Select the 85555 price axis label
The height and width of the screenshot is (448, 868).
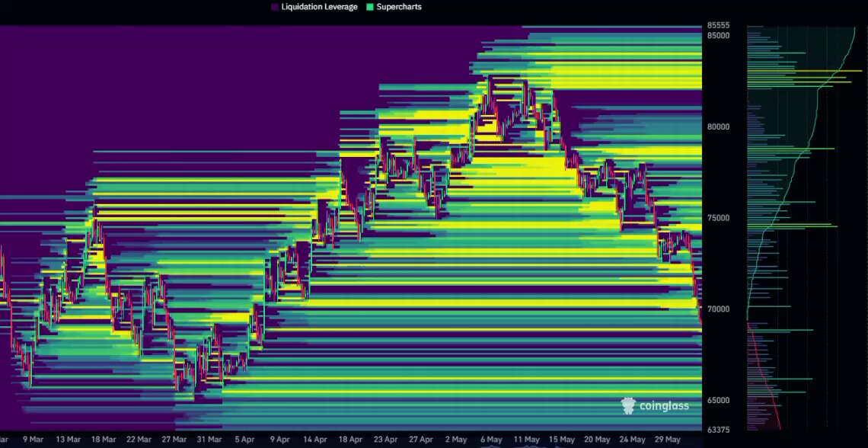(718, 25)
